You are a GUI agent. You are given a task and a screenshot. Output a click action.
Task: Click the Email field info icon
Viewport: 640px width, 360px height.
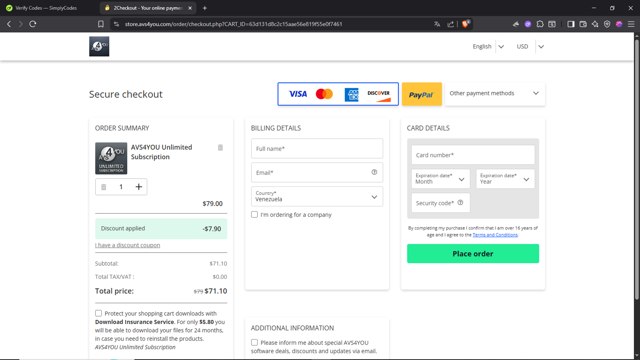pos(374,172)
